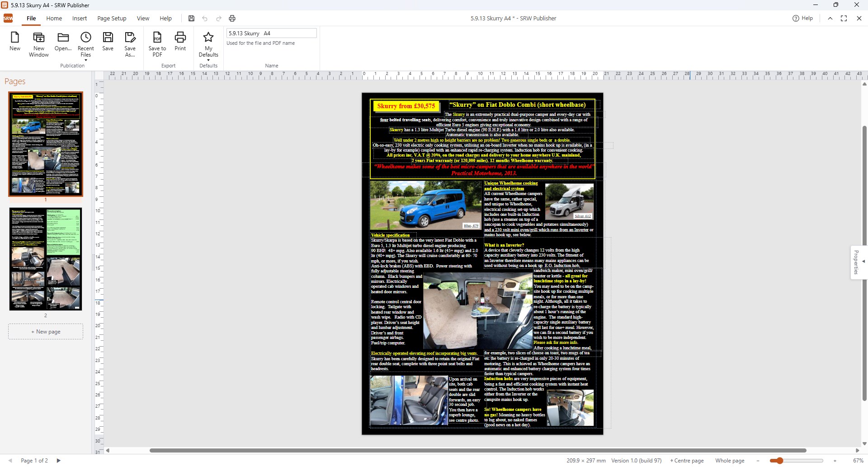Click Whole page zoom button

pyautogui.click(x=730, y=461)
